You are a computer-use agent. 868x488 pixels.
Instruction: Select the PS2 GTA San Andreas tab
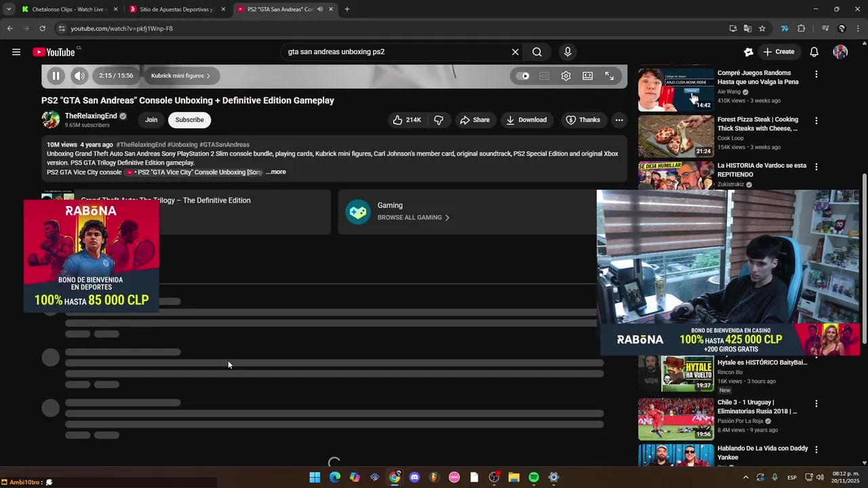(279, 9)
